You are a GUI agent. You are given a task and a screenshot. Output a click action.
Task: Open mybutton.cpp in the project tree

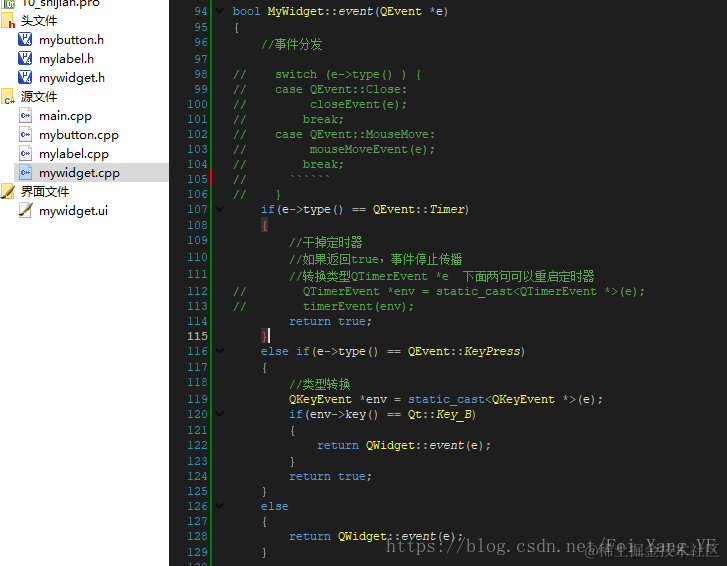point(79,135)
